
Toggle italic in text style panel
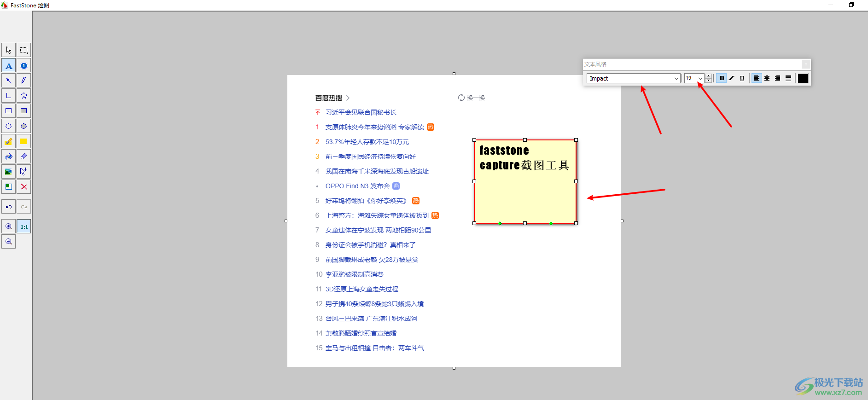click(732, 78)
